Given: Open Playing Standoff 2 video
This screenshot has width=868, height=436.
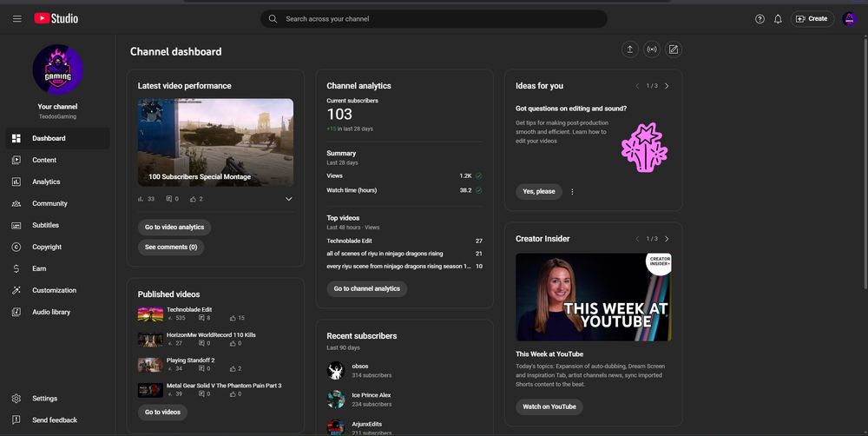Looking at the screenshot, I should (190, 360).
